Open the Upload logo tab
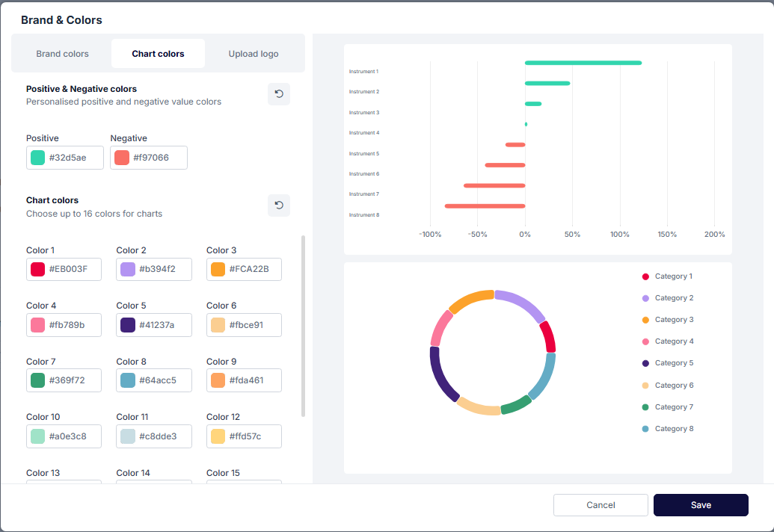 tap(254, 54)
